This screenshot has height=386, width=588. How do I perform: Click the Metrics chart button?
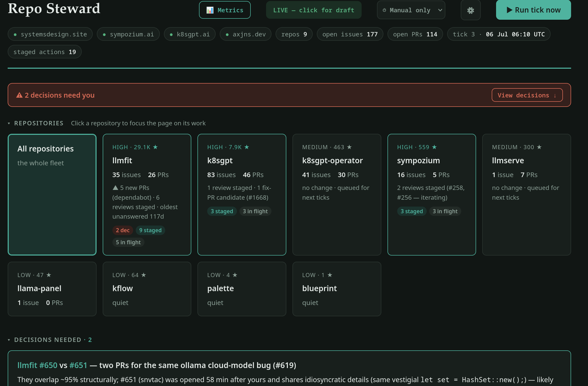[225, 10]
